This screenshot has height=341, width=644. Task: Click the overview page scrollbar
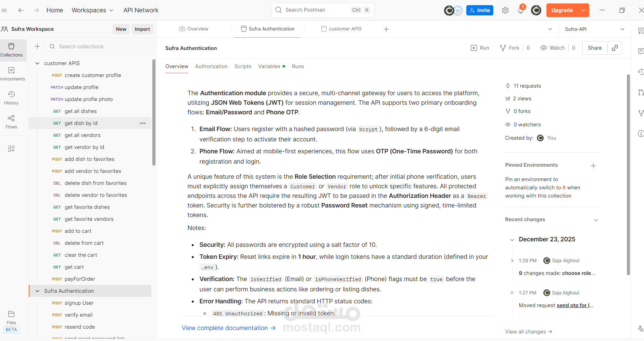pyautogui.click(x=628, y=175)
